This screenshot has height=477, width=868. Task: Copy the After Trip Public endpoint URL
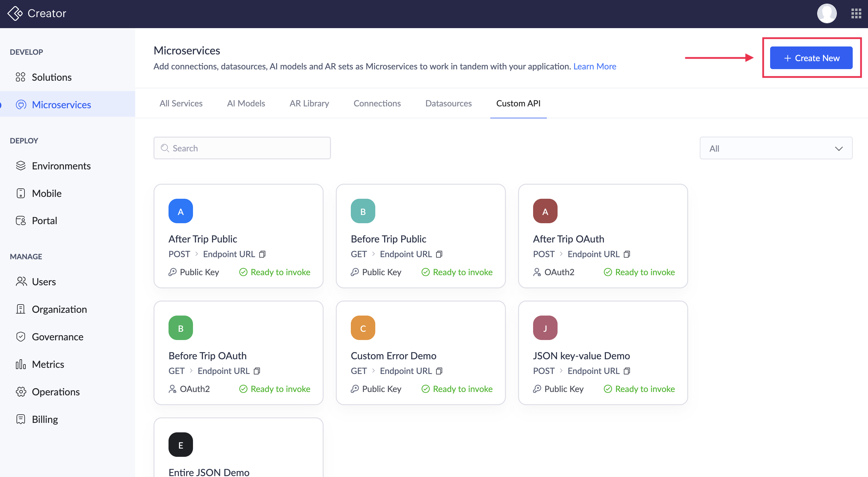[262, 254]
